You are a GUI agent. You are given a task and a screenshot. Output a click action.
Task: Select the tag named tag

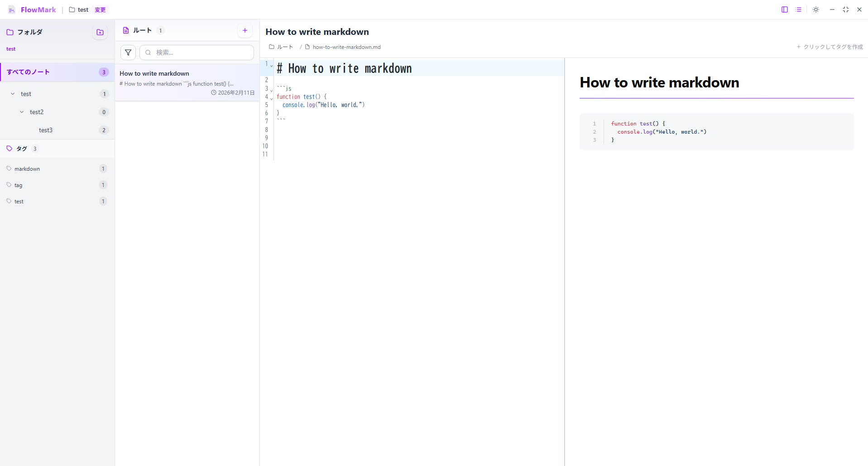pos(18,185)
